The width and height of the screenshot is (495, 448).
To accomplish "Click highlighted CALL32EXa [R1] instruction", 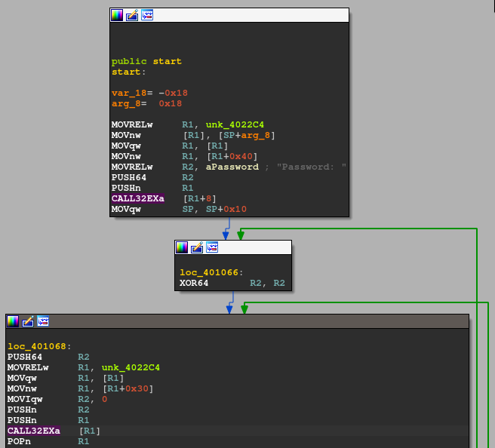I will click(x=54, y=431).
